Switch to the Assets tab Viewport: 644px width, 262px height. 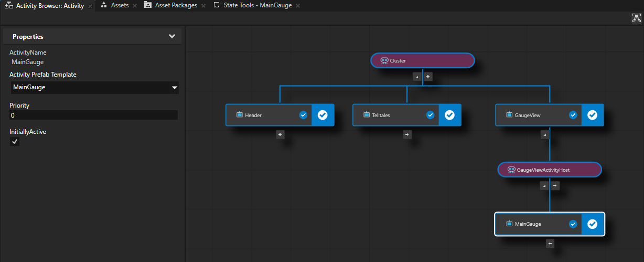pyautogui.click(x=120, y=5)
